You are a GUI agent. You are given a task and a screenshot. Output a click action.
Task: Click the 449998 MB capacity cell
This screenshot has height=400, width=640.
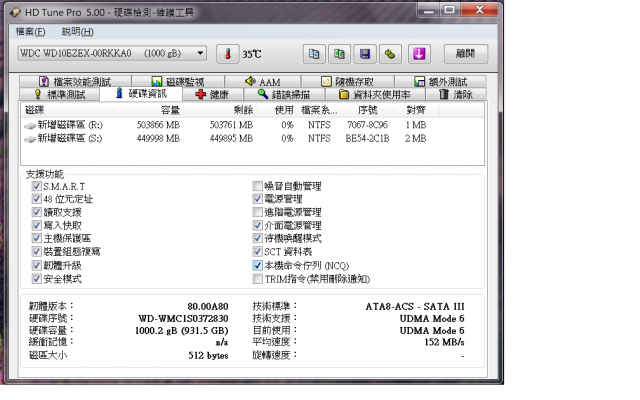tap(158, 138)
